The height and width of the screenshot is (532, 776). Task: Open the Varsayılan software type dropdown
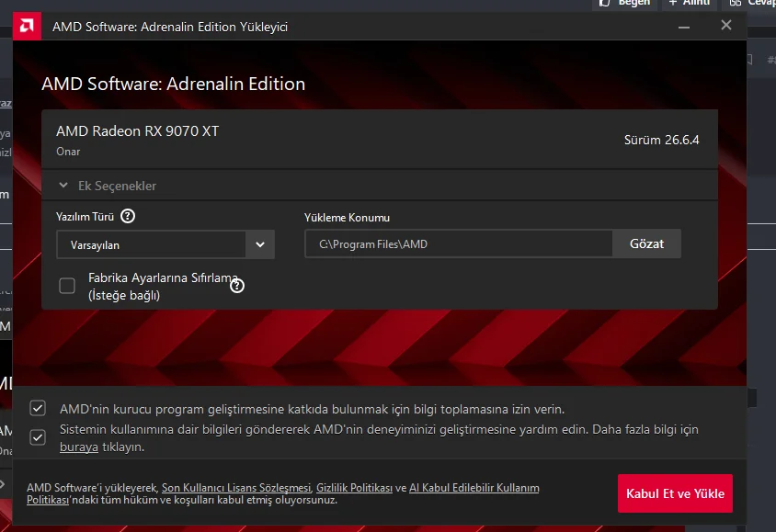coord(165,244)
